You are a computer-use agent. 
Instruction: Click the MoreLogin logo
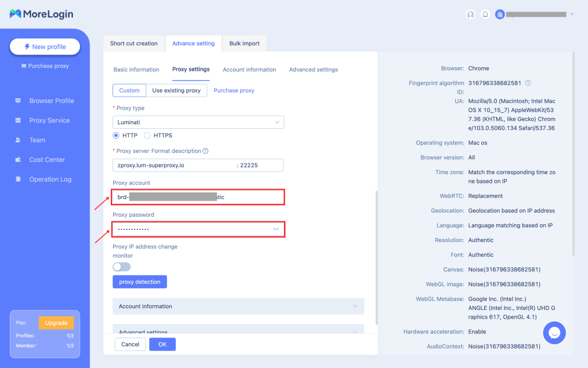[41, 14]
